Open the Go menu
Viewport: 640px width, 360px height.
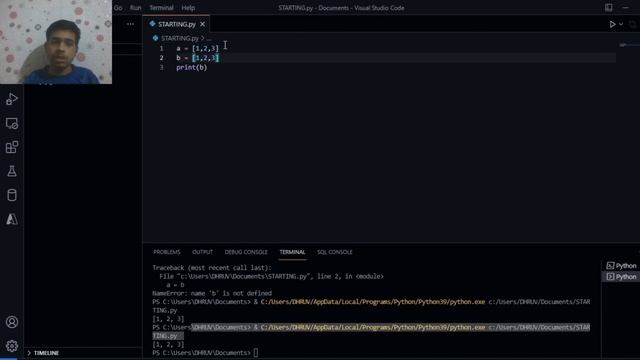(x=118, y=8)
